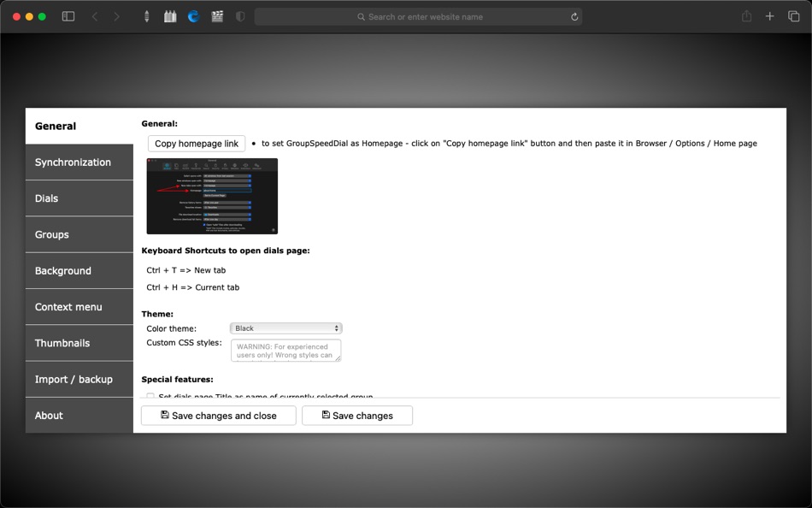Viewport: 812px width, 508px height.
Task: Open the homepage settings preview thumbnail
Action: (x=212, y=196)
